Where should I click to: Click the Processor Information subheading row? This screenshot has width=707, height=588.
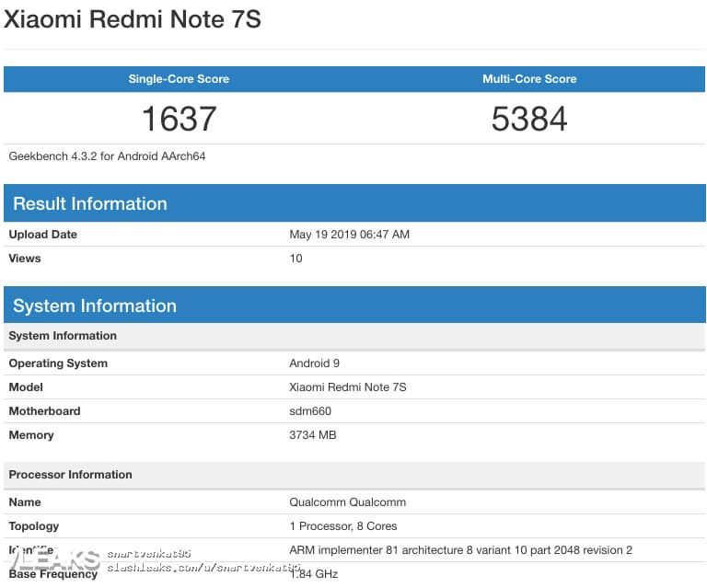pos(354,475)
